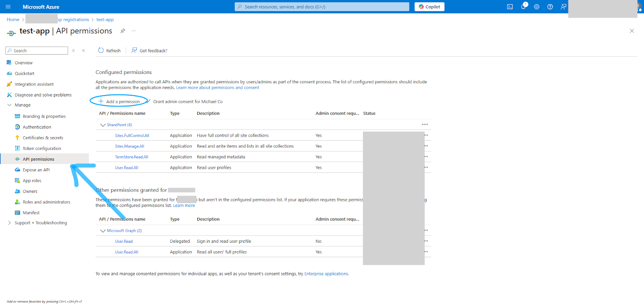Click into the sidebar menu search field
The width and height of the screenshot is (644, 305).
tap(37, 51)
